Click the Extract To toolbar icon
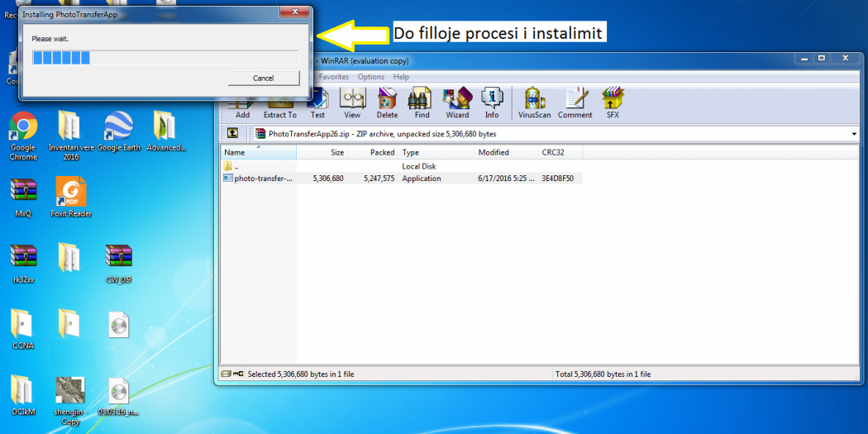This screenshot has height=434, width=868. (279, 105)
